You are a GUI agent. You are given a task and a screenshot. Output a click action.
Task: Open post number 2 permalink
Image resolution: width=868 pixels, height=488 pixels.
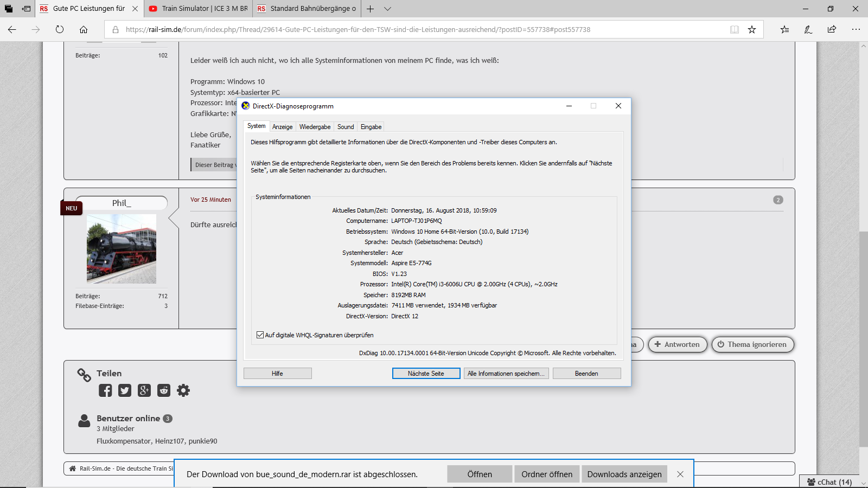click(778, 200)
